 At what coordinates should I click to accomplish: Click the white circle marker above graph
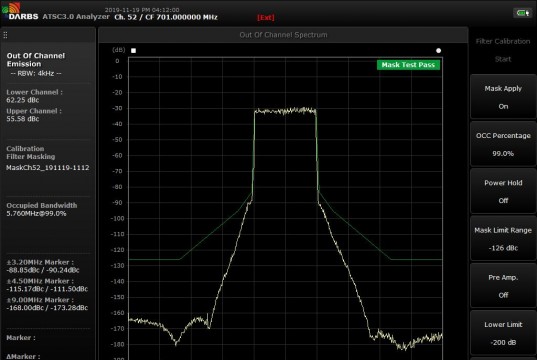tap(438, 51)
